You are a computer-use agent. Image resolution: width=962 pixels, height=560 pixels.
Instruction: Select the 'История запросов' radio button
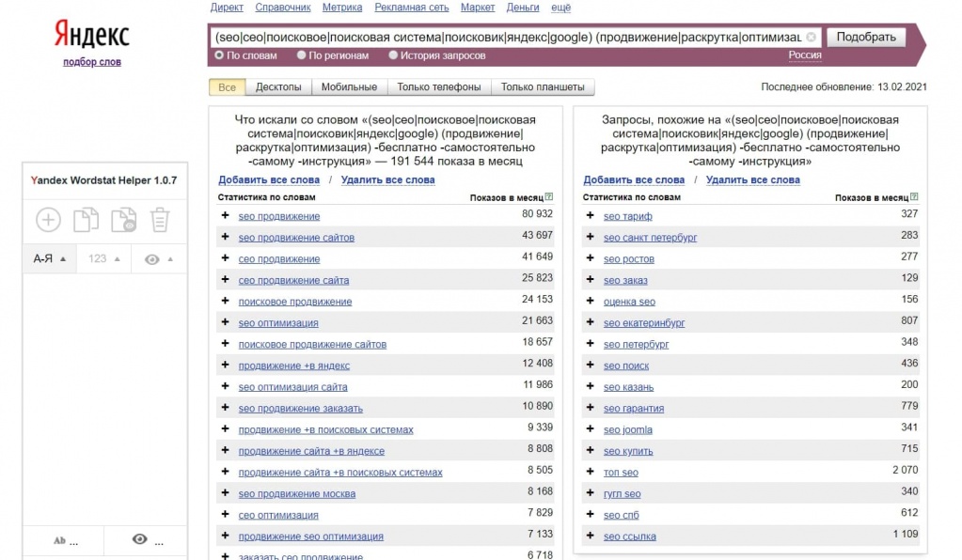pyautogui.click(x=393, y=55)
